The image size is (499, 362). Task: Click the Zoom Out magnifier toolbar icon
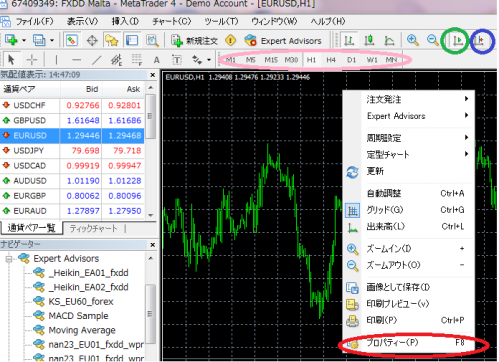432,40
